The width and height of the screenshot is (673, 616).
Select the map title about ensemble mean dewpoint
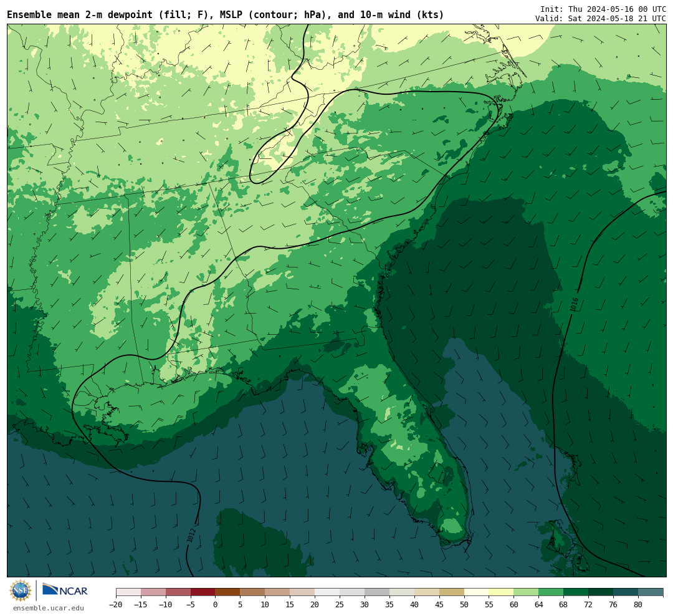click(226, 15)
